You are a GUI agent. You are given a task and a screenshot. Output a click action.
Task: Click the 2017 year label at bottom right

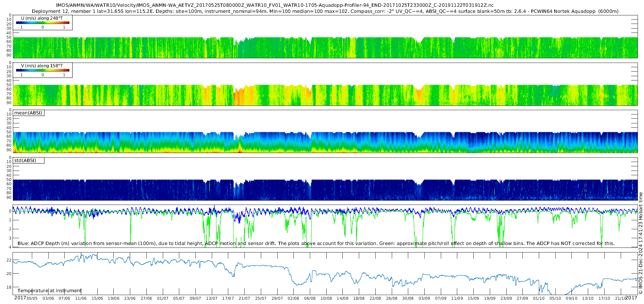tap(631, 298)
